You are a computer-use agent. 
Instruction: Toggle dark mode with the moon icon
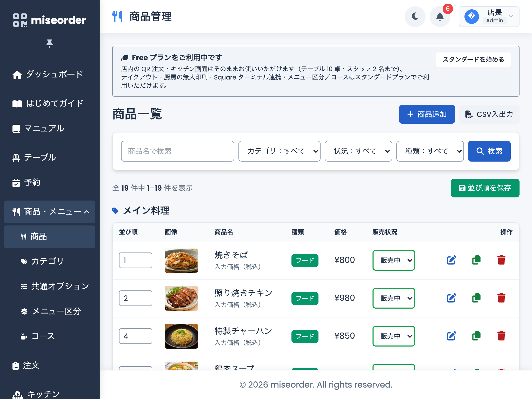pyautogui.click(x=415, y=17)
